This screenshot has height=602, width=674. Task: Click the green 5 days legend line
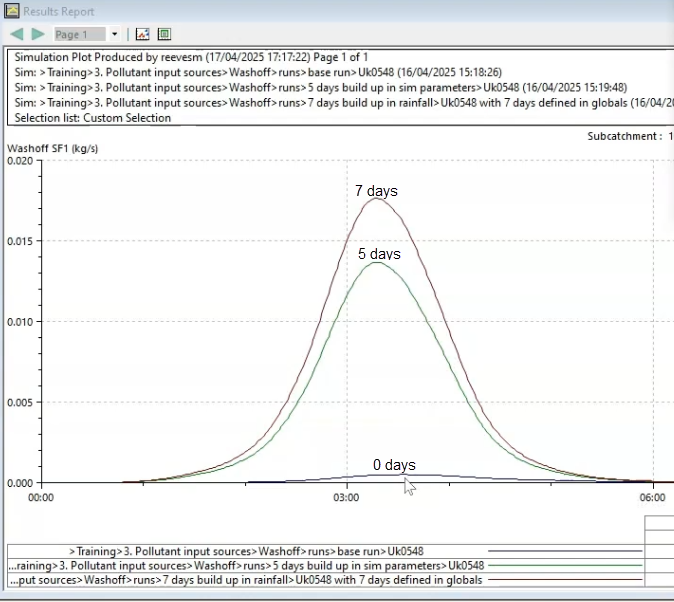tap(565, 565)
